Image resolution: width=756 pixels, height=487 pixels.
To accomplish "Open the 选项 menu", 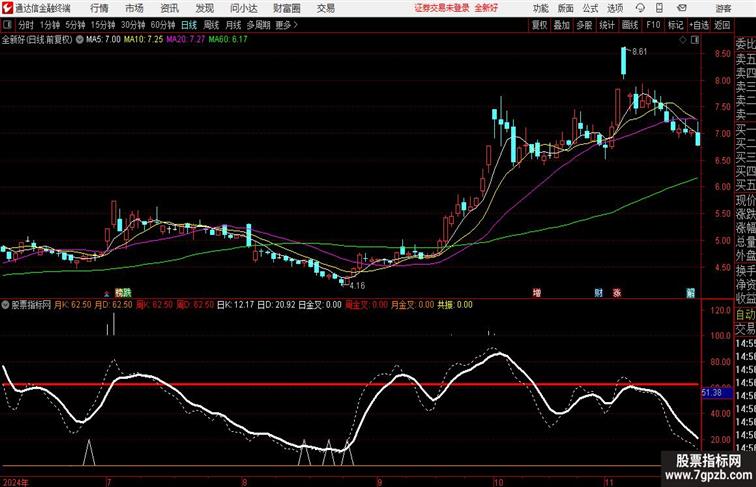I will (615, 8).
